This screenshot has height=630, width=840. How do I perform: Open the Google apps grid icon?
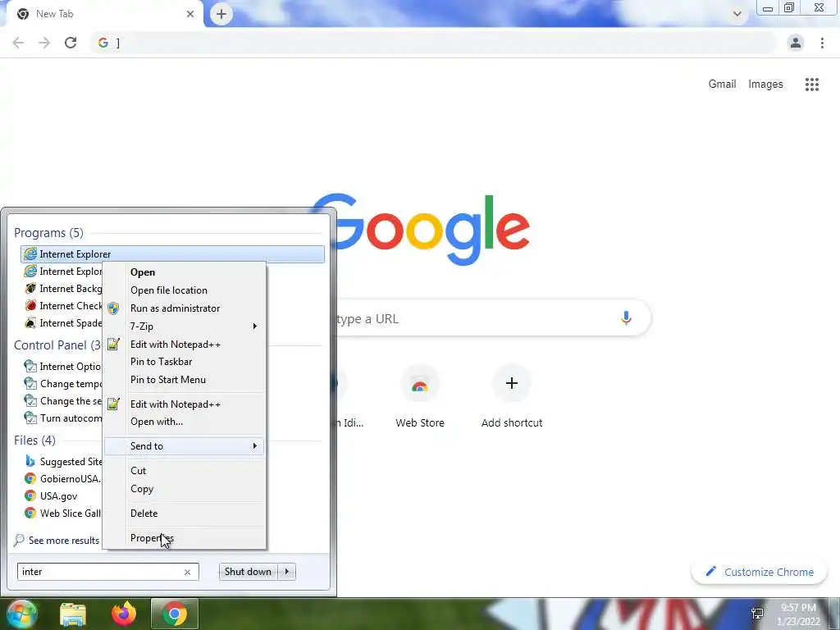coord(812,84)
